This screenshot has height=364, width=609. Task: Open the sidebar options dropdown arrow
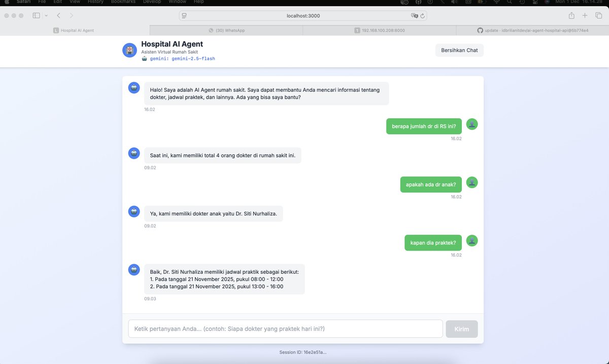(x=46, y=16)
